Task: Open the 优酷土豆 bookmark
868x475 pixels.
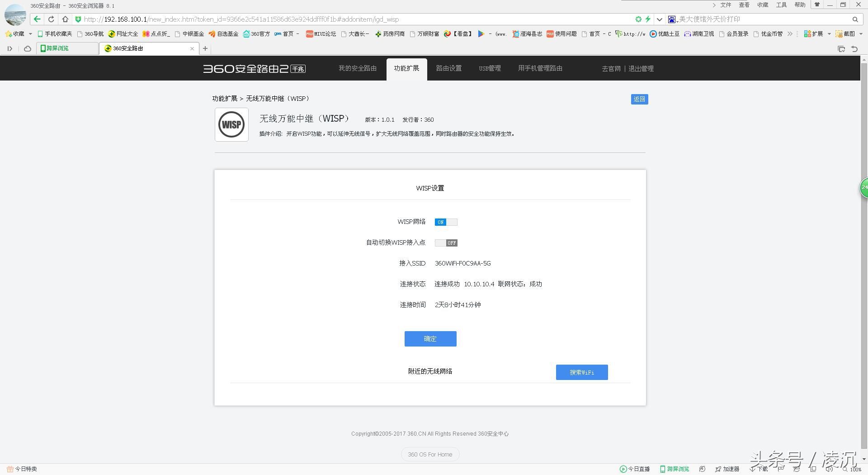Action: click(x=665, y=34)
